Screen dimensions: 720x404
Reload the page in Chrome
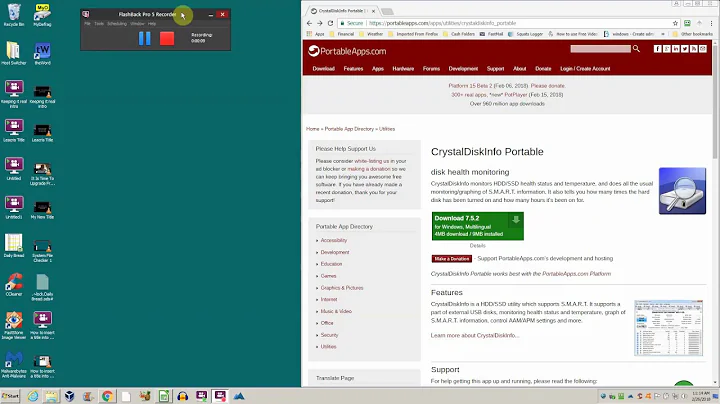[x=330, y=23]
